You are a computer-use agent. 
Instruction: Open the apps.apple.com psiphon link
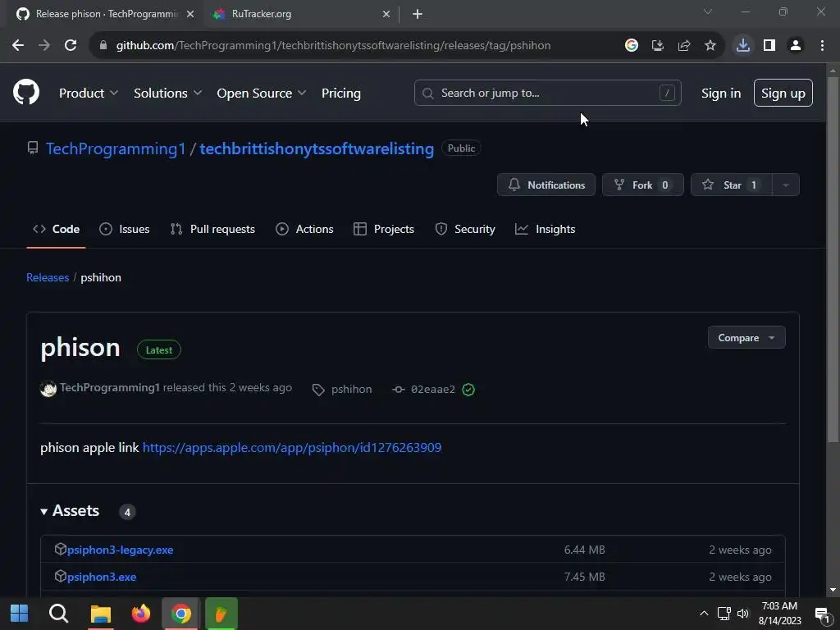coord(292,447)
